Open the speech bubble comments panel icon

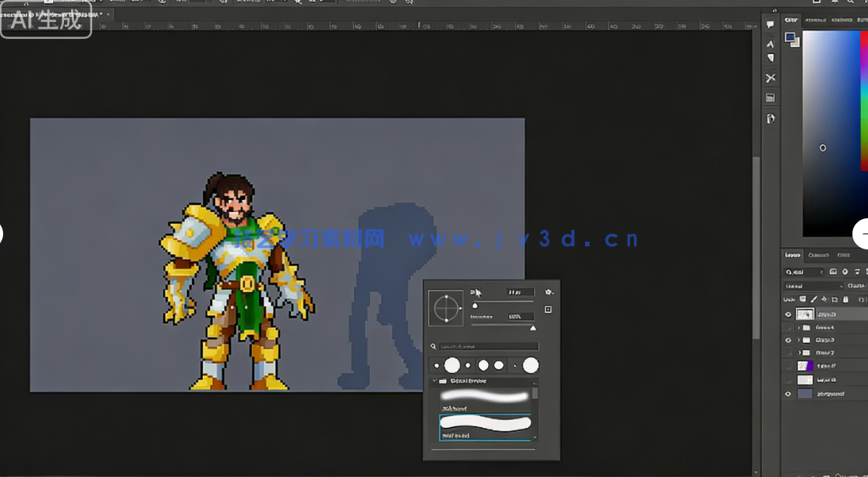click(771, 25)
